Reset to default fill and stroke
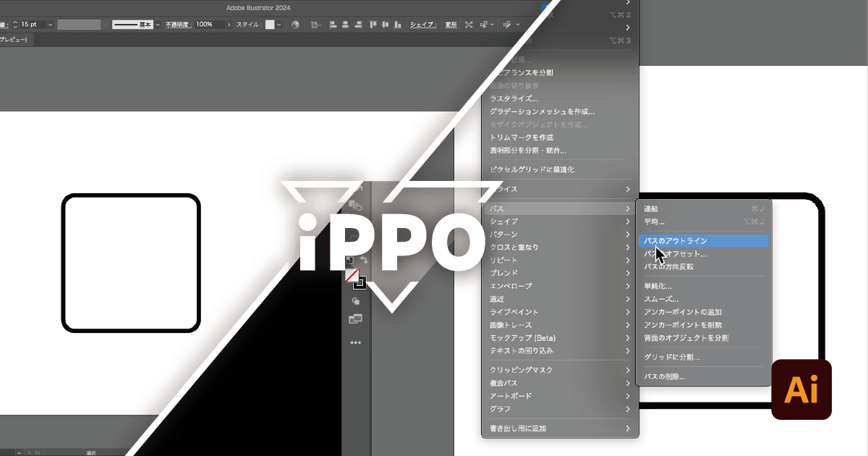868x456 pixels. click(x=348, y=260)
